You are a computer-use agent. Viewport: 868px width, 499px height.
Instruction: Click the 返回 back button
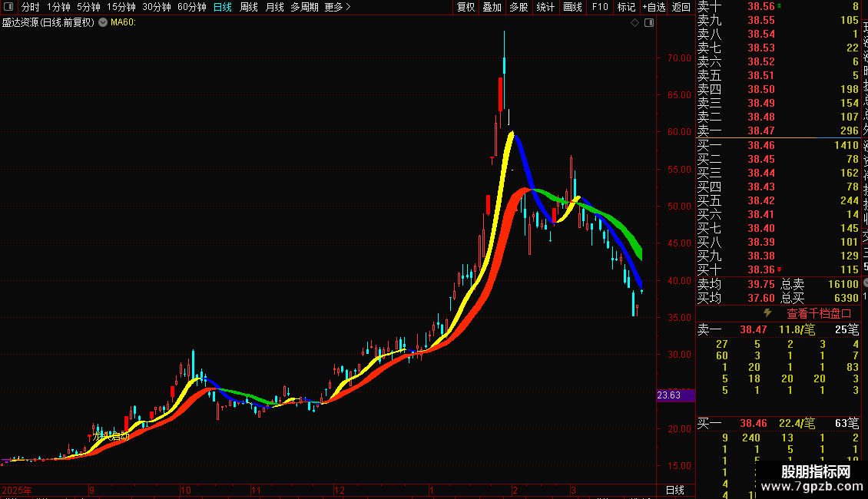(681, 7)
